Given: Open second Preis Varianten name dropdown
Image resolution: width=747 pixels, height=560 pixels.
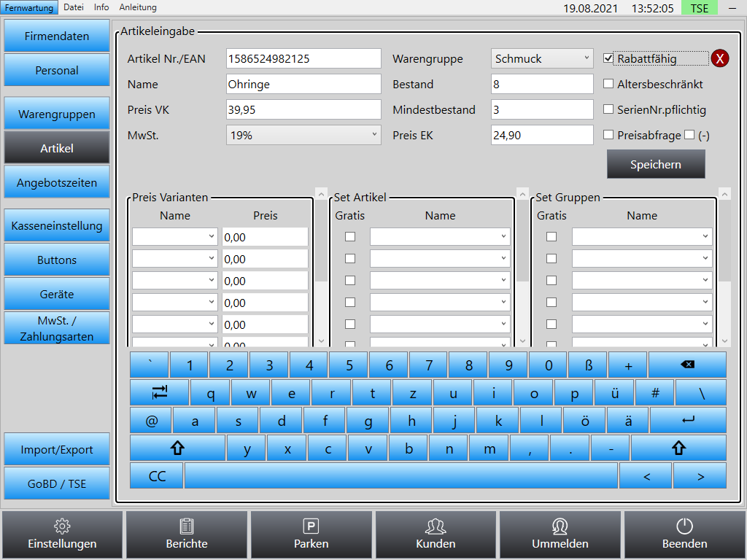Looking at the screenshot, I should (175, 259).
